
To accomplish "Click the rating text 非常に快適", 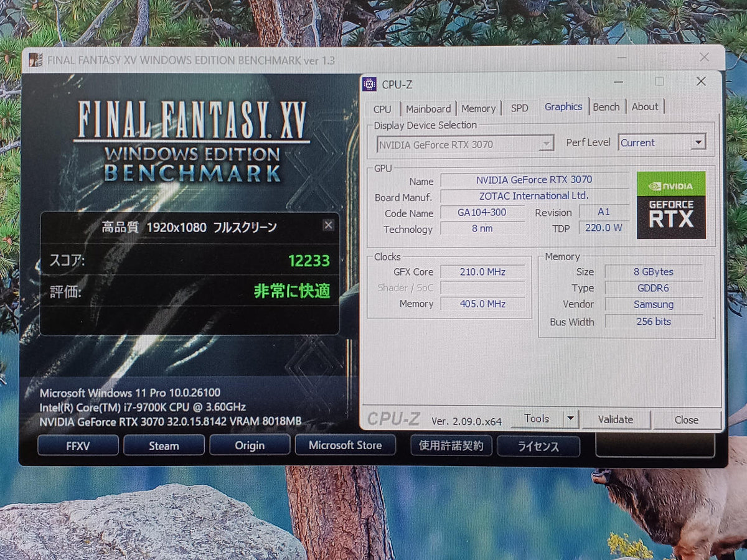I will [292, 291].
